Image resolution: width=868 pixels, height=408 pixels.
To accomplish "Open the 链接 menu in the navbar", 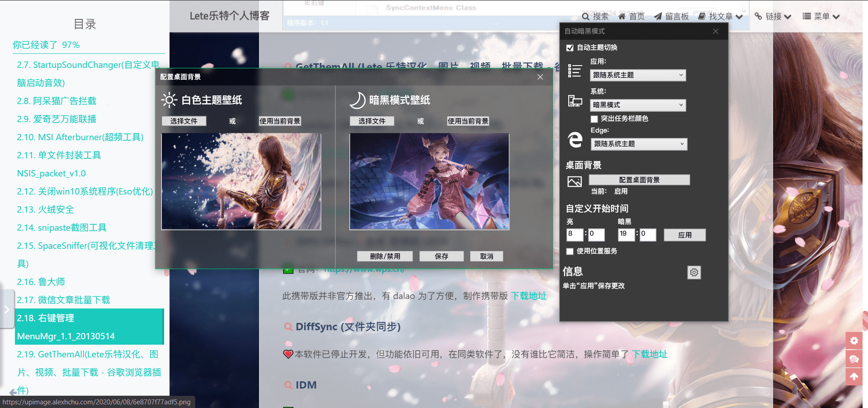I will click(773, 17).
